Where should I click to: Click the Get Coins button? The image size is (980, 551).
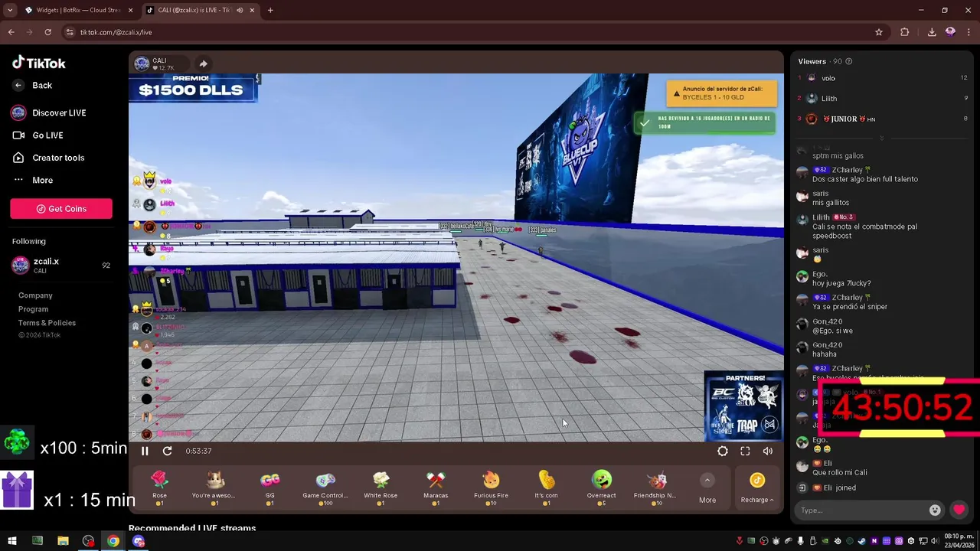point(61,209)
